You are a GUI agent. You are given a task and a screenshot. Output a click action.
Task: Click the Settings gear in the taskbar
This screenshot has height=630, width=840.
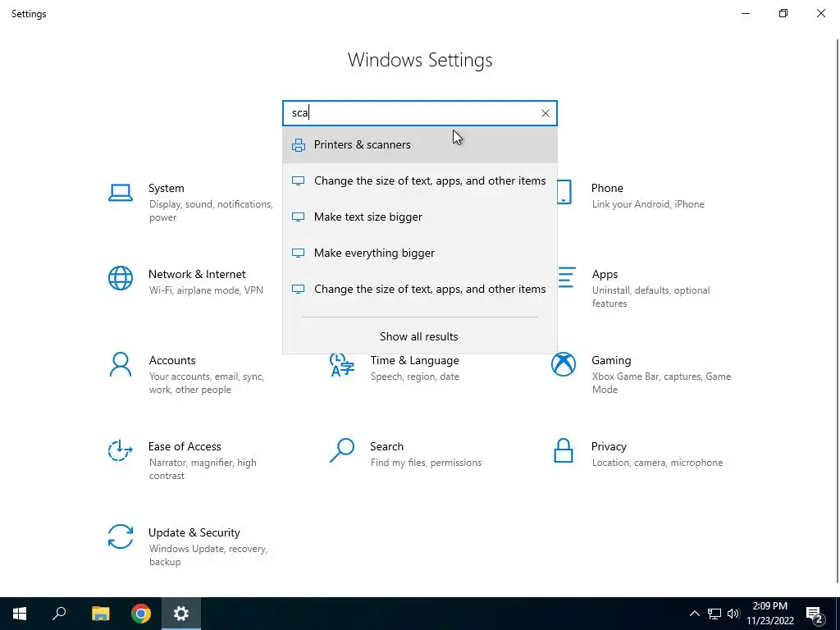(x=181, y=614)
